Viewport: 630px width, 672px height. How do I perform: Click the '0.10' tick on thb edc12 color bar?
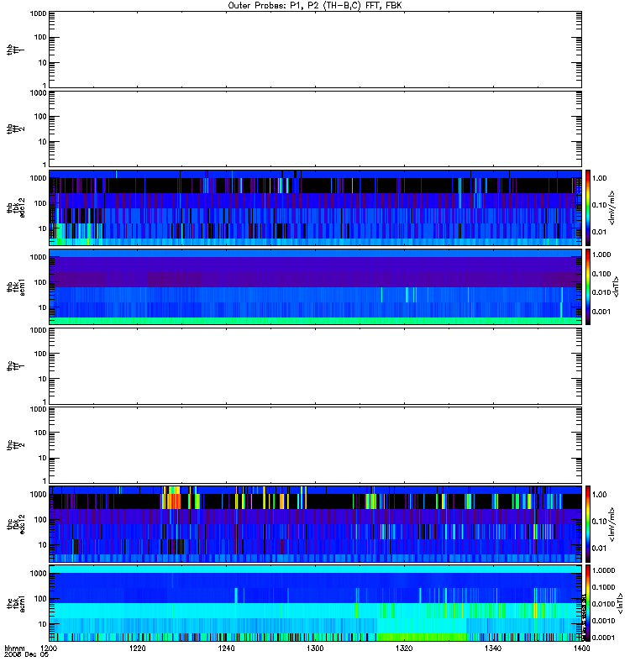click(599, 205)
